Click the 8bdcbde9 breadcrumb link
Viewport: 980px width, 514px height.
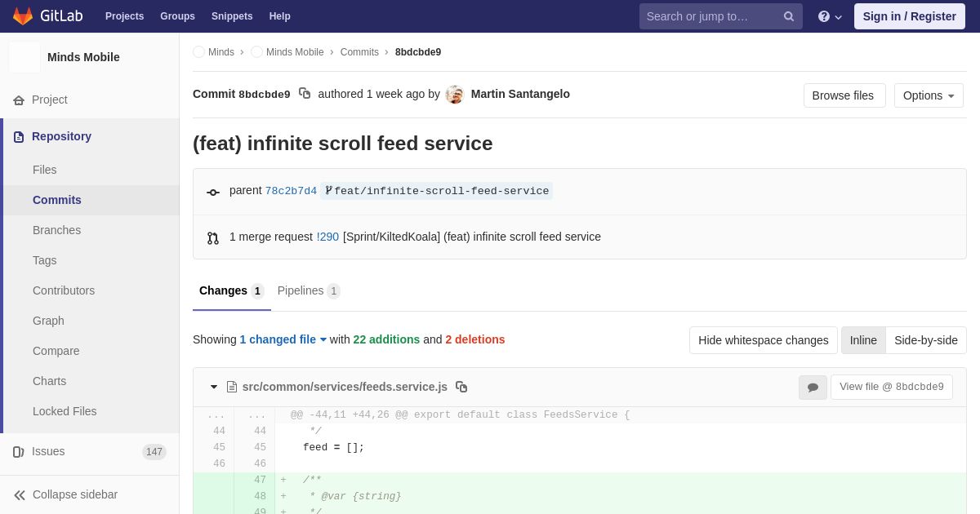coord(418,52)
